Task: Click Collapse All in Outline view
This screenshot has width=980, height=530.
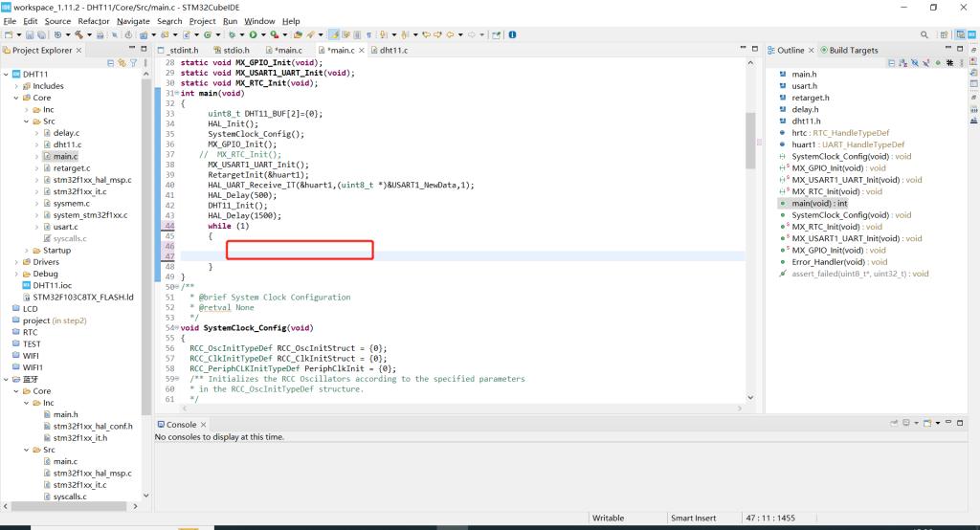Action: [891, 62]
